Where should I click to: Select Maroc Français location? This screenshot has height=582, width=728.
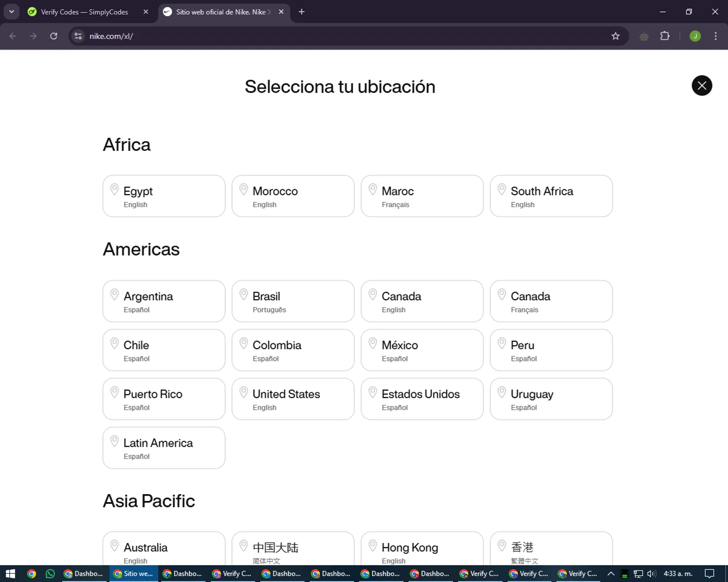(x=422, y=196)
